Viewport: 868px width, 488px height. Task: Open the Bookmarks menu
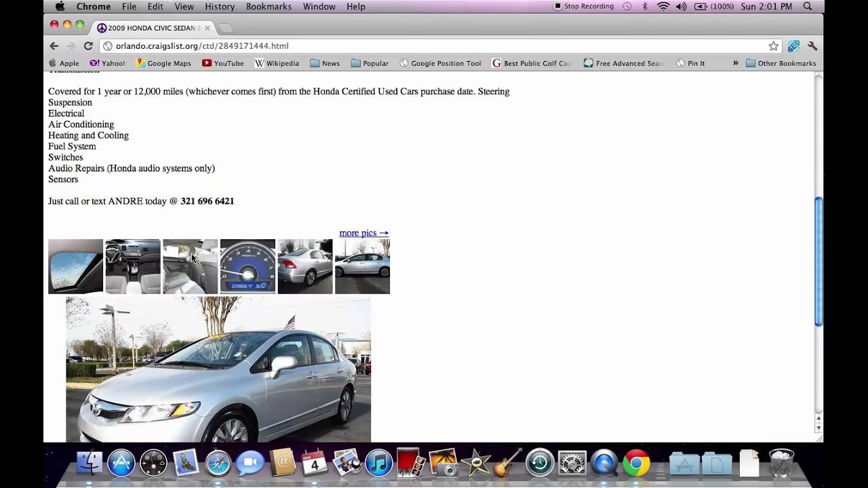[x=269, y=6]
